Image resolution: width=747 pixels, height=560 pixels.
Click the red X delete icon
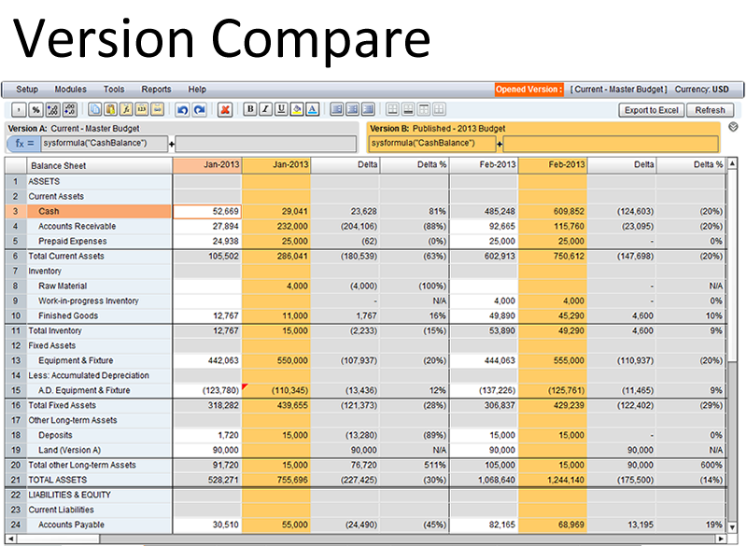tap(225, 109)
